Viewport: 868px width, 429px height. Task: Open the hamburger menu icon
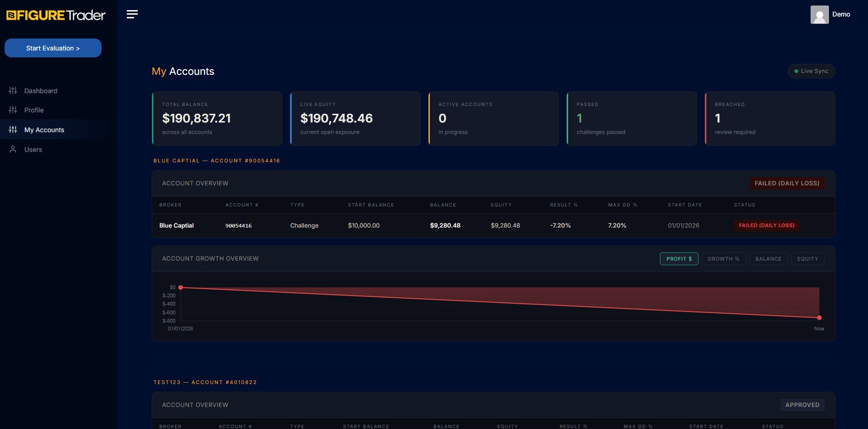[132, 14]
